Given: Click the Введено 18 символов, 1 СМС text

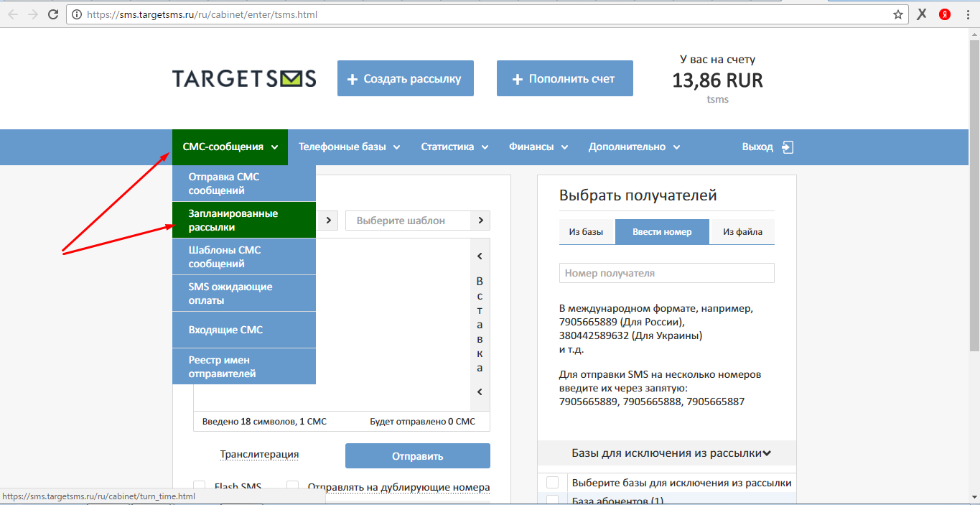Looking at the screenshot, I should coord(264,422).
